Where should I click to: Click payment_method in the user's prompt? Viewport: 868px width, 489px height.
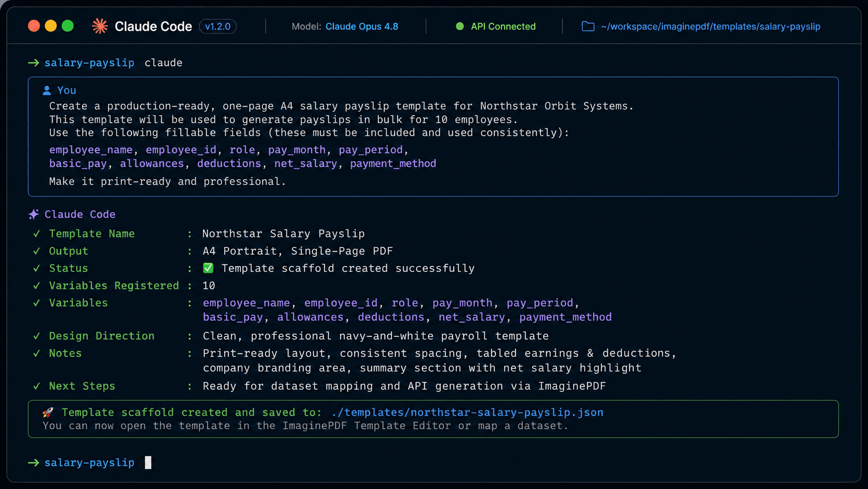pyautogui.click(x=393, y=164)
